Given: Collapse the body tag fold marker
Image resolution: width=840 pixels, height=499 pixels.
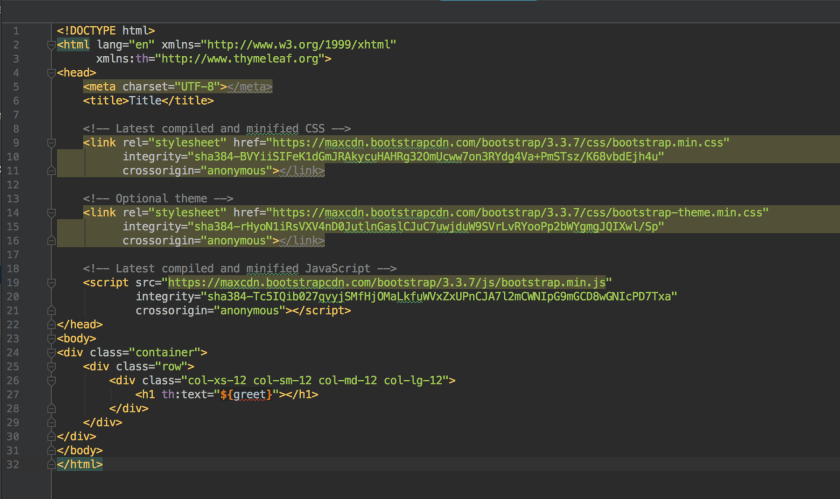Looking at the screenshot, I should click(50, 339).
